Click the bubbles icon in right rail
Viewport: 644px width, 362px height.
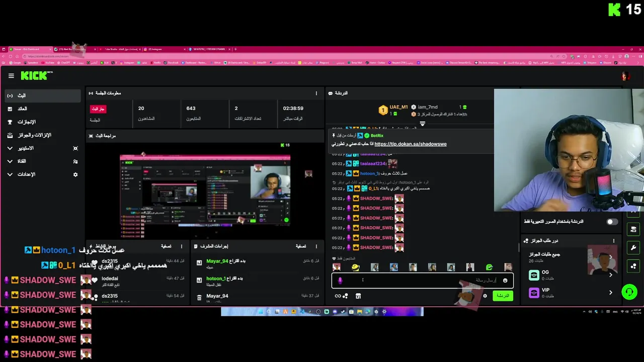pyautogui.click(x=633, y=266)
